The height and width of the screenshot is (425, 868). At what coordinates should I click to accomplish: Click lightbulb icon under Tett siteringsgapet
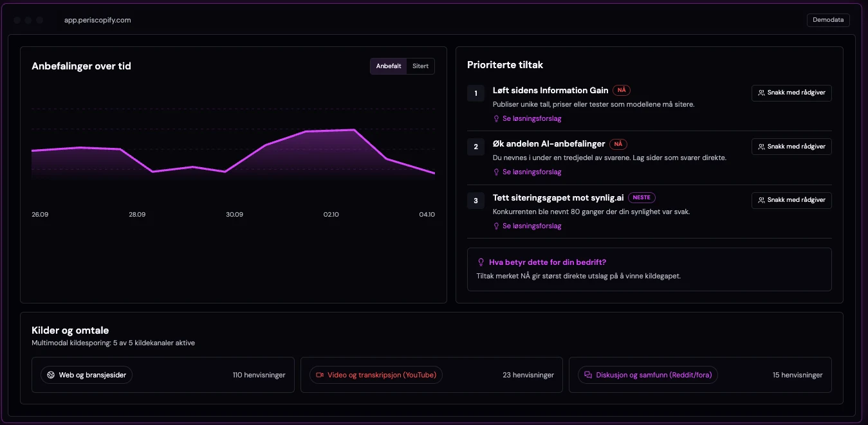496,226
